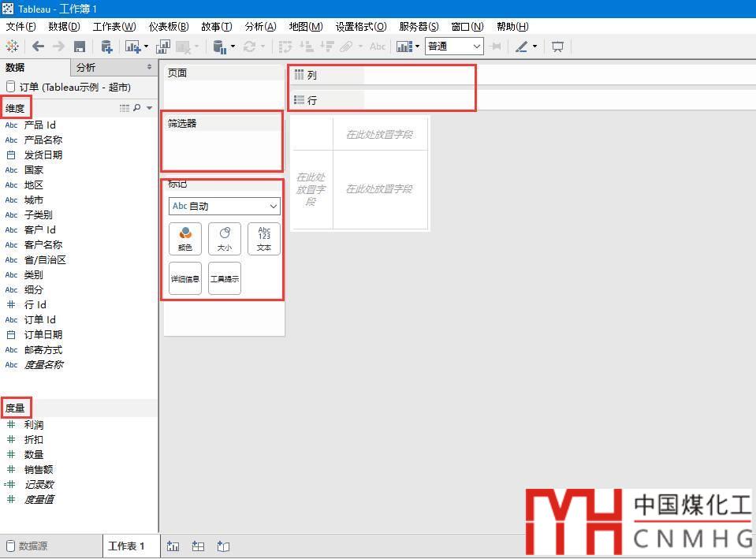Click the 工具提示 tooltip button
756x559 pixels.
coord(225,278)
